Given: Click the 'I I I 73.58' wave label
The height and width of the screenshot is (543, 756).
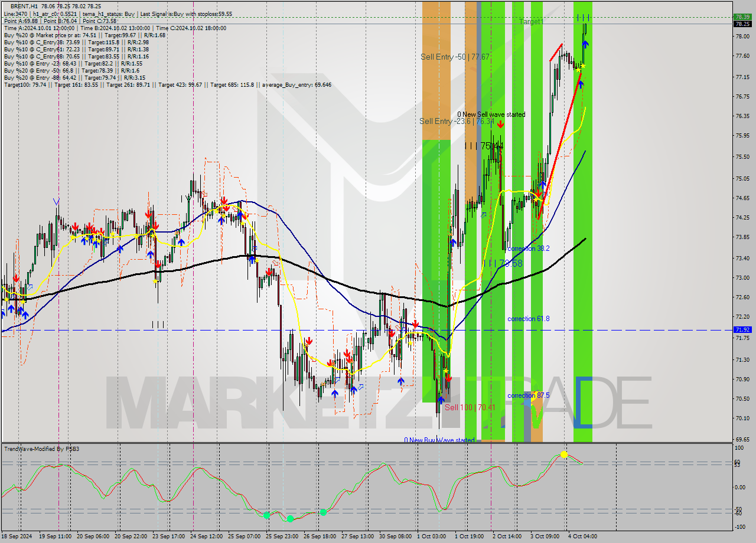Looking at the screenshot, I should point(503,263).
